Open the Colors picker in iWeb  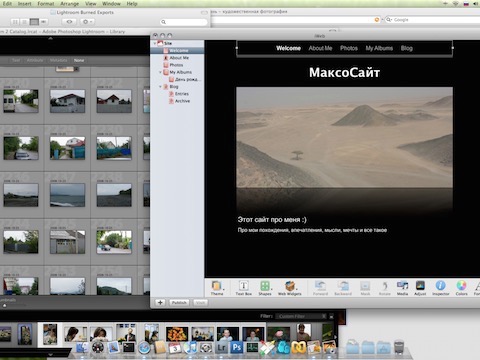click(462, 288)
